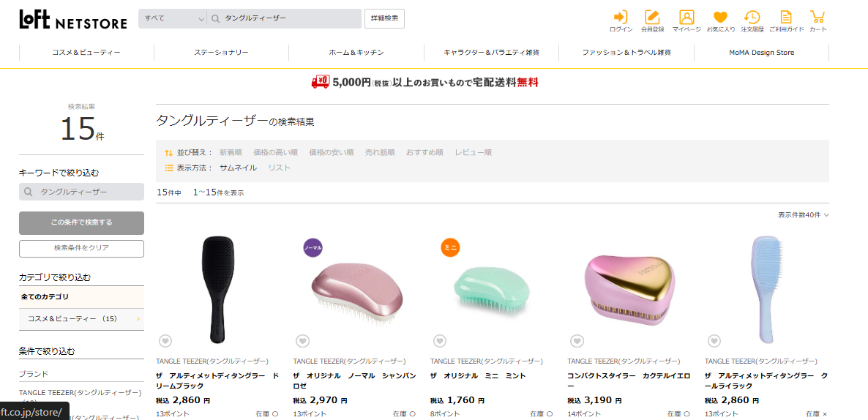Sort by 価格の高い順

276,153
